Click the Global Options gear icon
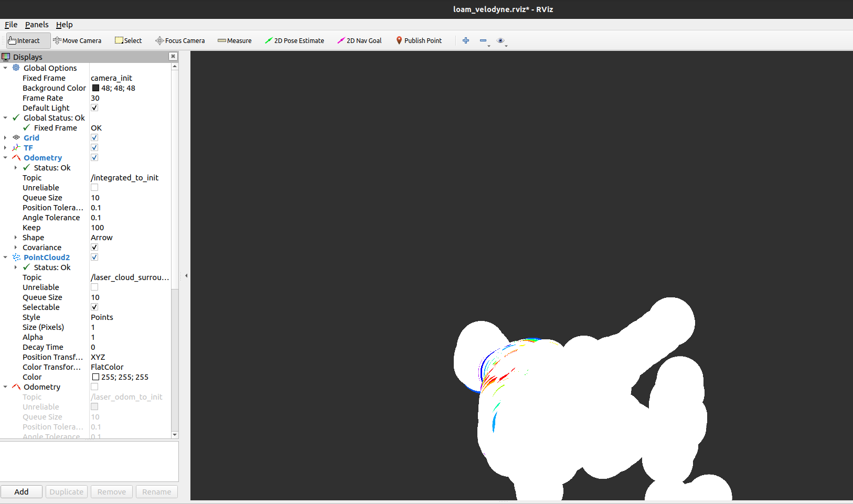The height and width of the screenshot is (504, 853). [16, 68]
